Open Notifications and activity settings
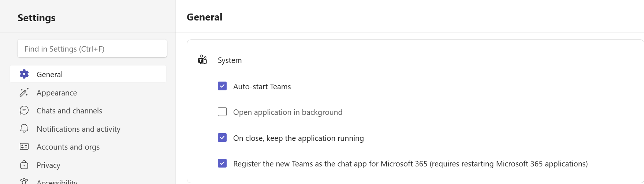Viewport: 644px width, 184px height. 88,129
